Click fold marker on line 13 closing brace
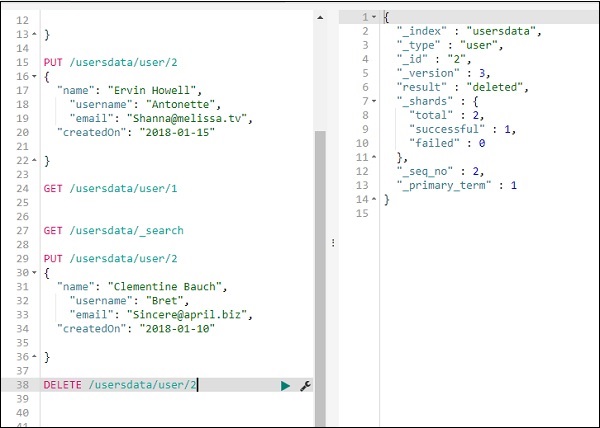The image size is (600, 428). click(36, 34)
